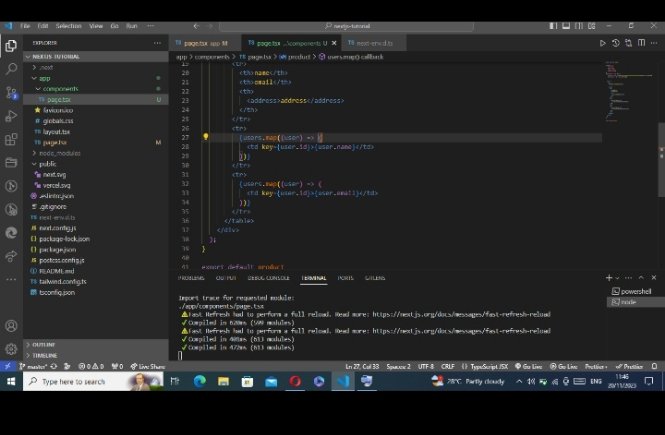This screenshot has width=665, height=435.
Task: Open editor More Actions ellipsis
Action: (654, 43)
